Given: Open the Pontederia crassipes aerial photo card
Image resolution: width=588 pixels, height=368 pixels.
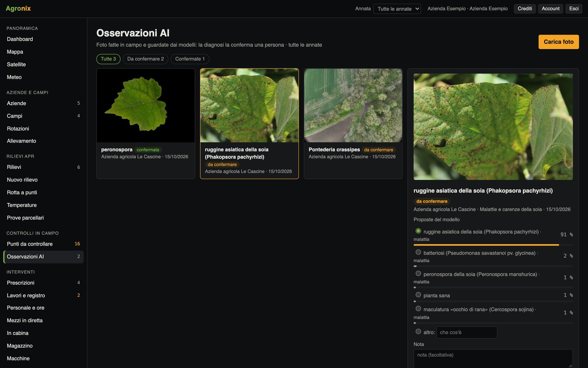Looking at the screenshot, I should (x=353, y=124).
